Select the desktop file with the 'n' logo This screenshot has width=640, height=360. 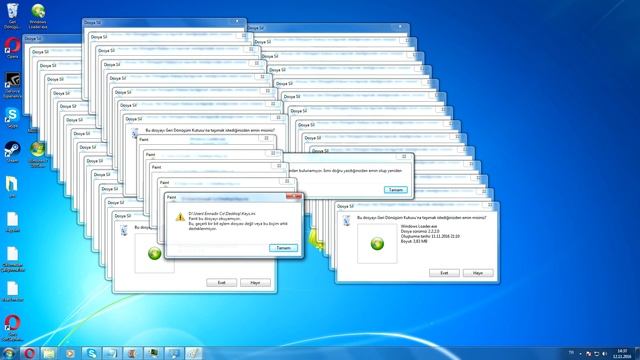coord(12,187)
